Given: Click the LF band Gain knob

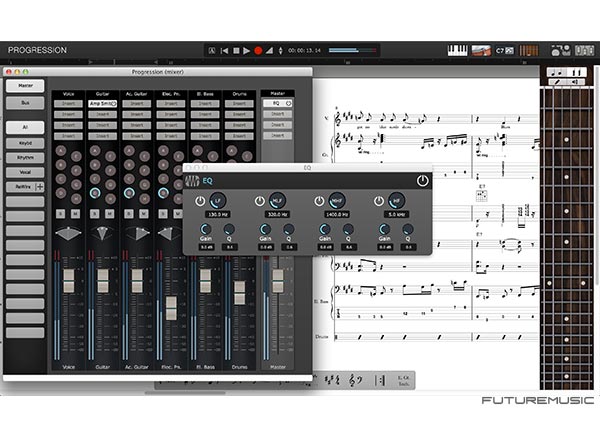Looking at the screenshot, I should pos(206,230).
